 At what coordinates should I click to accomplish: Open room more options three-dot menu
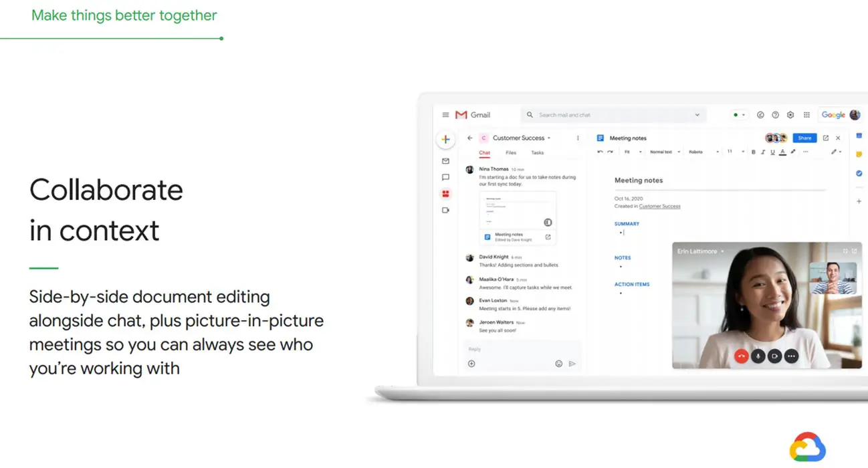click(578, 138)
